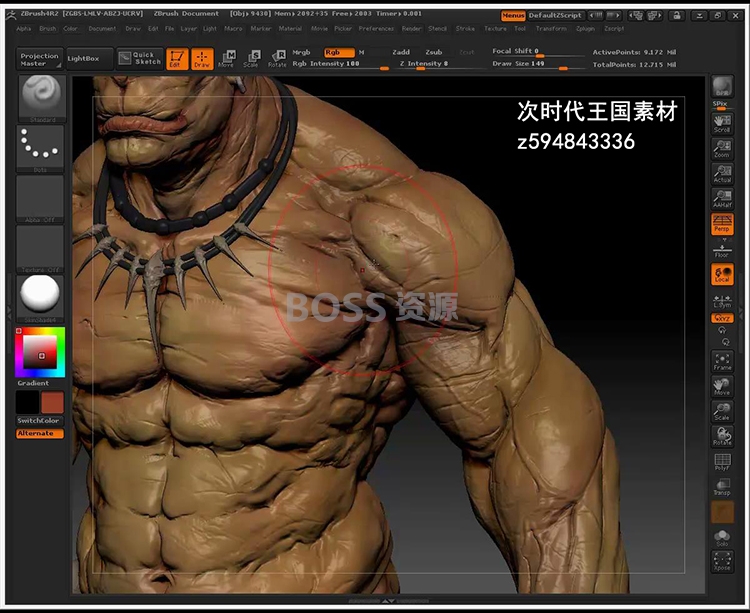This screenshot has height=613, width=750.
Task: Toggle Edit mode off
Action: click(177, 58)
